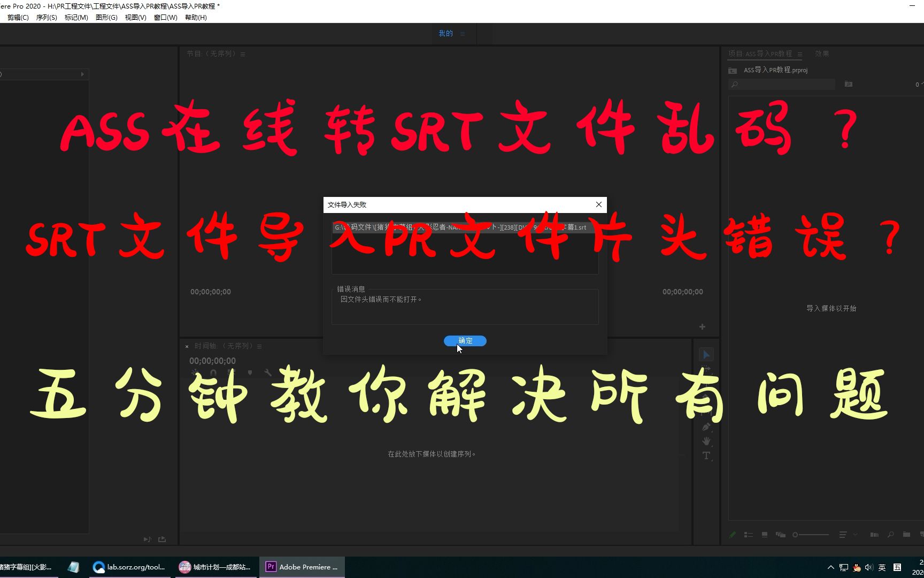Screen dimensions: 924x578
Task: Click the Program monitor left timecode 00;00;00;00
Action: (x=211, y=292)
